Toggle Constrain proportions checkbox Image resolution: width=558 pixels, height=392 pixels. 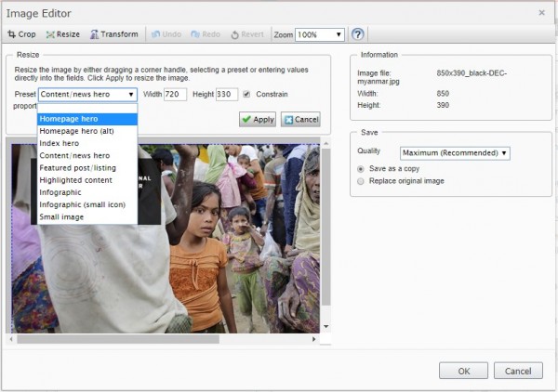[246, 95]
